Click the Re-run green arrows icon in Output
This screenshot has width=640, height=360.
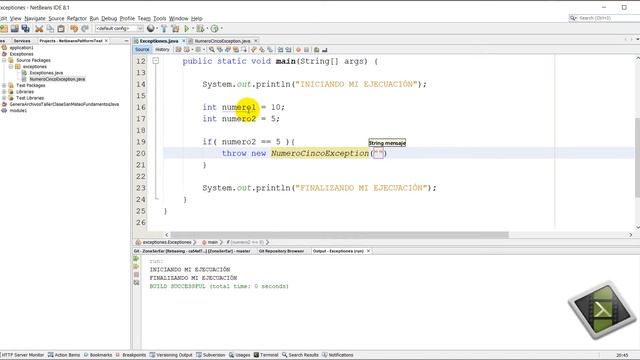pos(136,258)
